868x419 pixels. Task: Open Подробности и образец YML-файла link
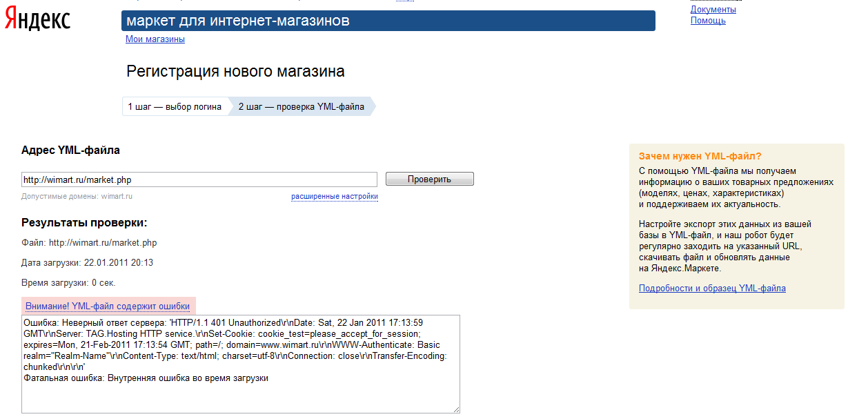(712, 289)
